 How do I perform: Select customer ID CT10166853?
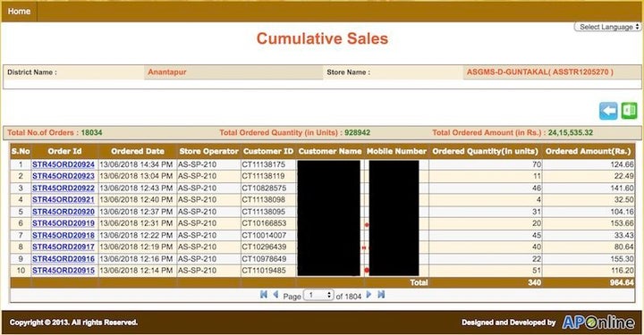click(x=263, y=223)
